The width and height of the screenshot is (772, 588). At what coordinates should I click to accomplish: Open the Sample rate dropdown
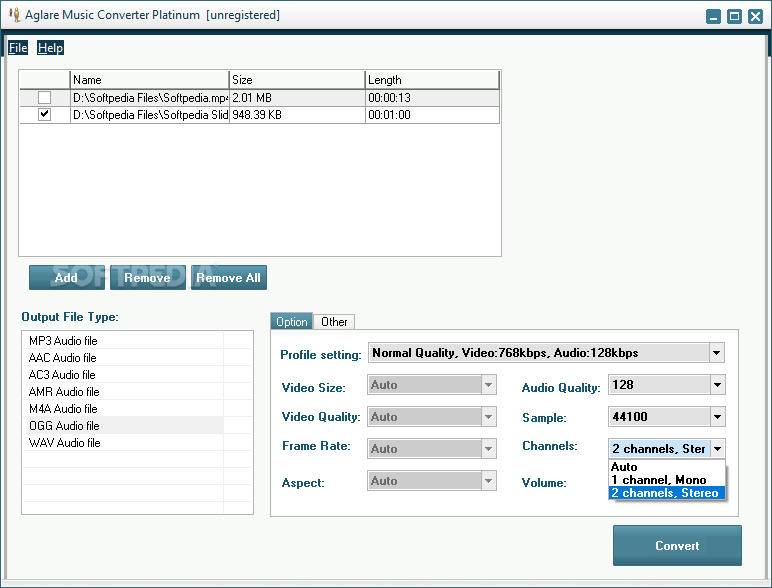[x=717, y=417]
